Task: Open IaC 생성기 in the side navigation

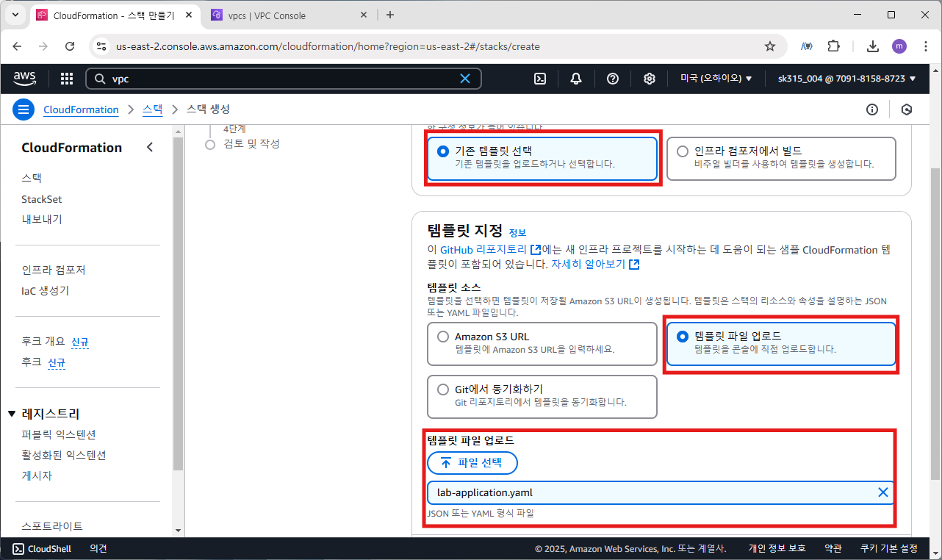Action: pos(45,290)
